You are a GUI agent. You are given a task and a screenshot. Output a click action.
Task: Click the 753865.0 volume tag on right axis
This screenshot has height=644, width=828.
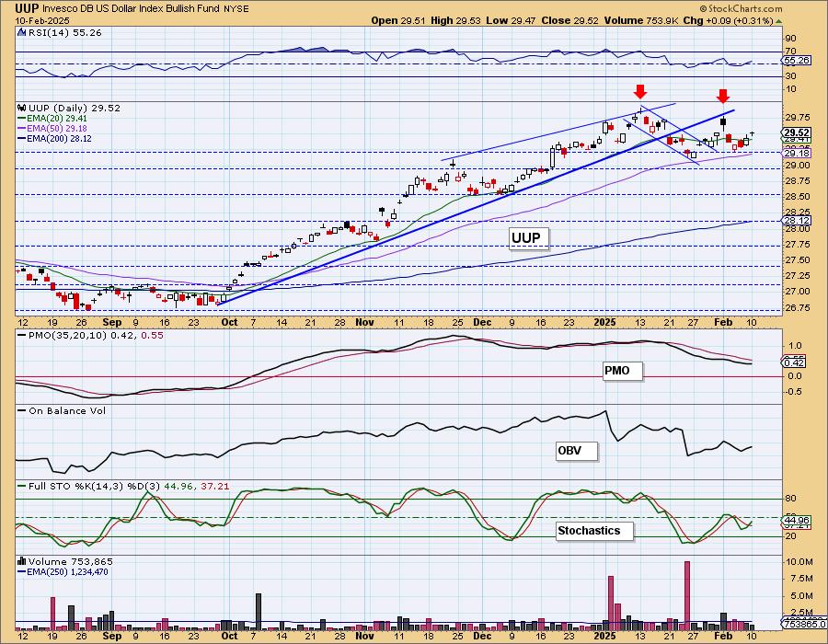[803, 625]
